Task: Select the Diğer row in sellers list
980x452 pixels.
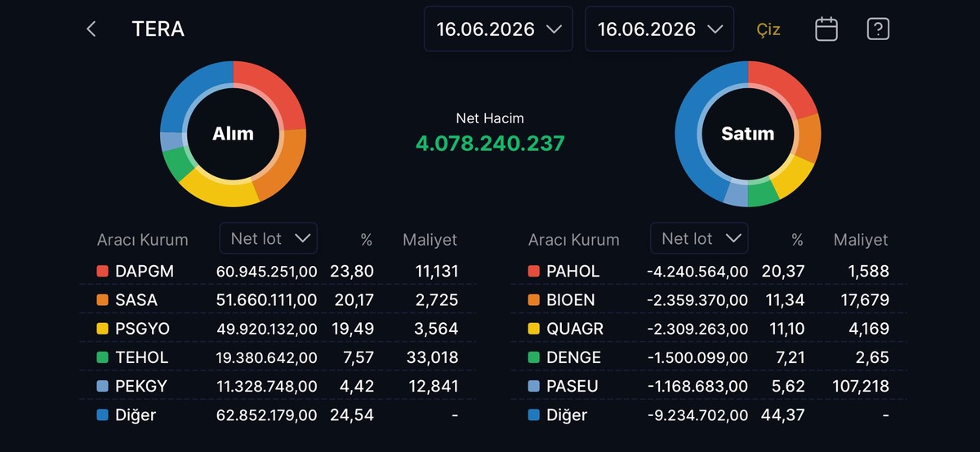Action: (709, 414)
